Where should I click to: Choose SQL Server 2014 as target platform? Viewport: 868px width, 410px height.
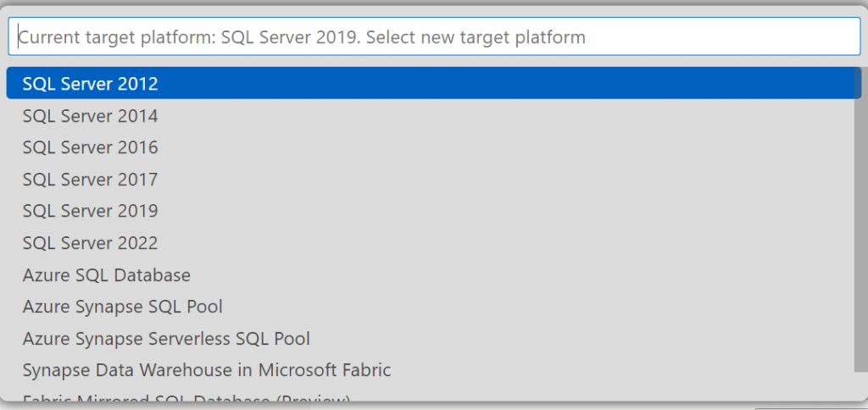(90, 116)
